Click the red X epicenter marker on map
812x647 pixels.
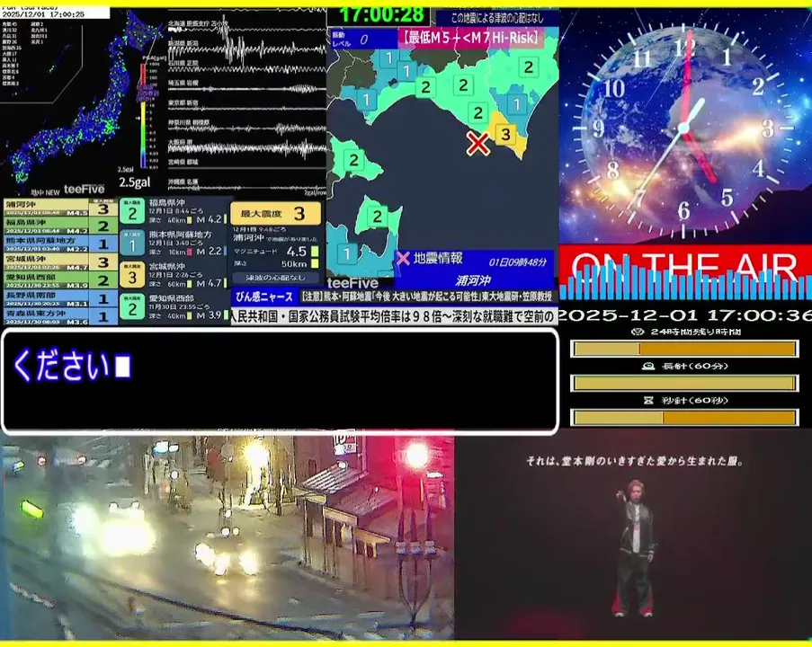pyautogui.click(x=477, y=144)
